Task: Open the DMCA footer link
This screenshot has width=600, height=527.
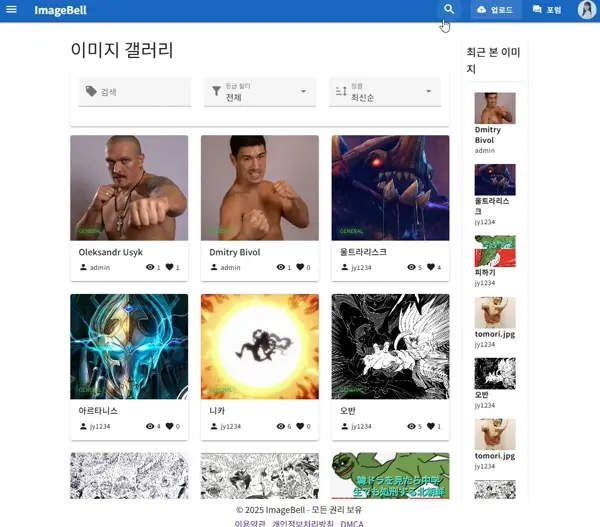Action: [x=352, y=523]
